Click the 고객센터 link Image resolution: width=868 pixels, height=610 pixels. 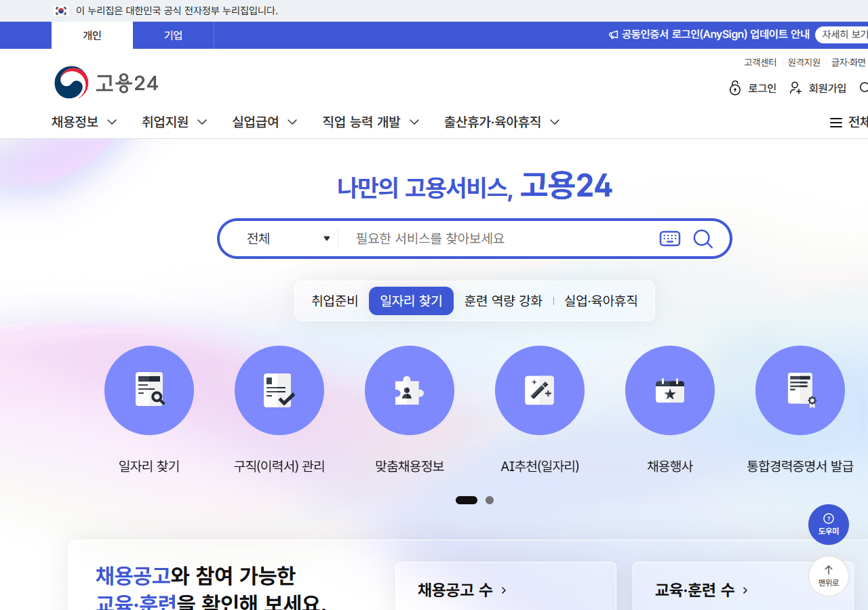(x=760, y=62)
